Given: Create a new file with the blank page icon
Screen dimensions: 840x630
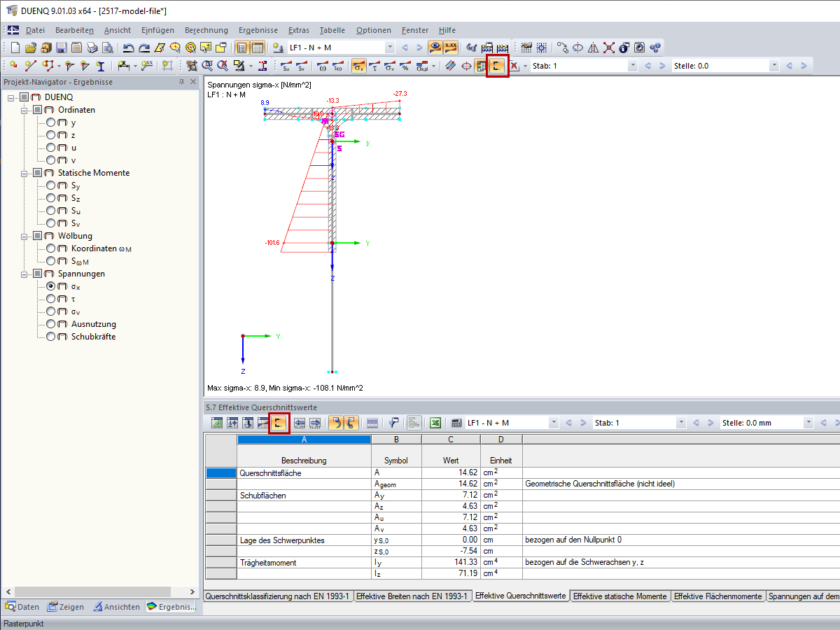Looking at the screenshot, I should tap(15, 48).
